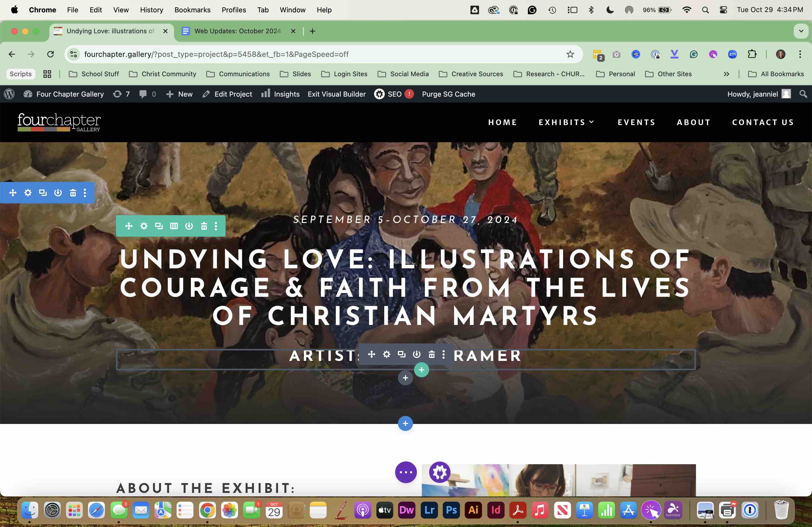Click the 7 updates icon

coord(121,94)
